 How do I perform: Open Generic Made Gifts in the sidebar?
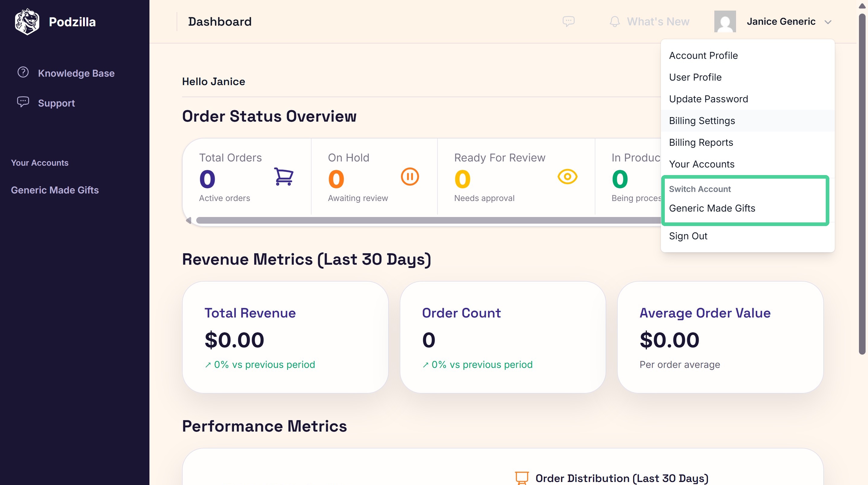point(55,190)
